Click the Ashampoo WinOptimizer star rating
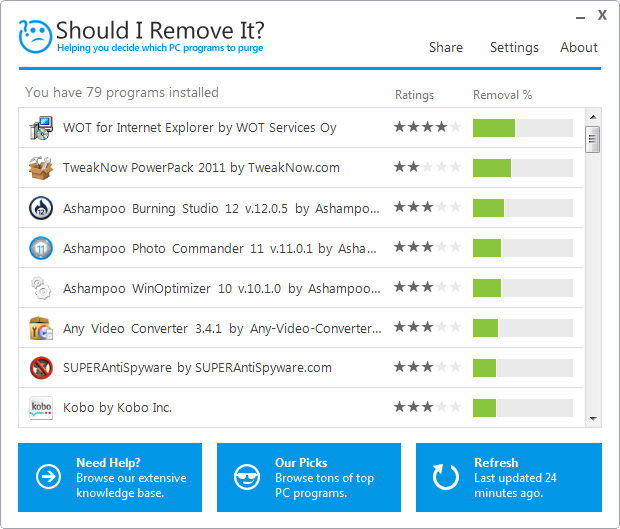620x529 pixels. tap(427, 287)
